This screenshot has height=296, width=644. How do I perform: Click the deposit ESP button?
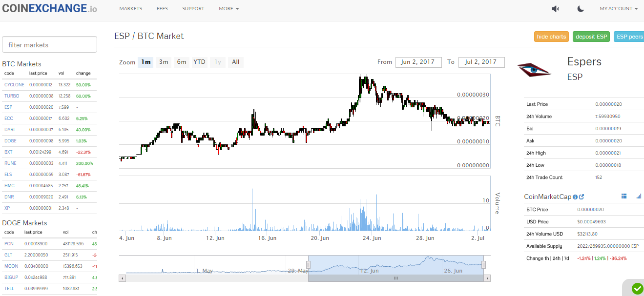point(591,37)
